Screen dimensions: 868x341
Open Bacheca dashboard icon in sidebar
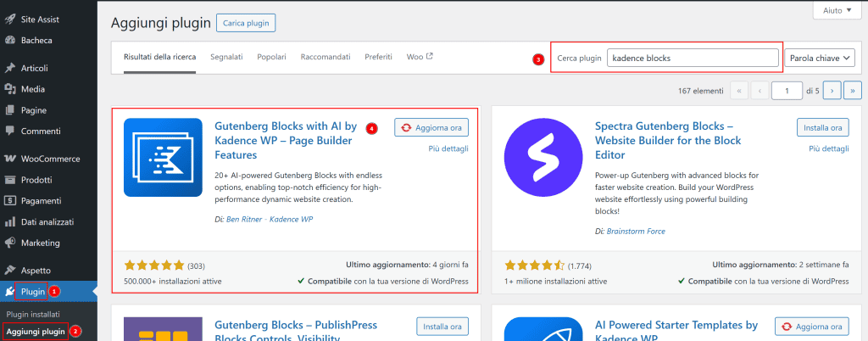tap(10, 40)
